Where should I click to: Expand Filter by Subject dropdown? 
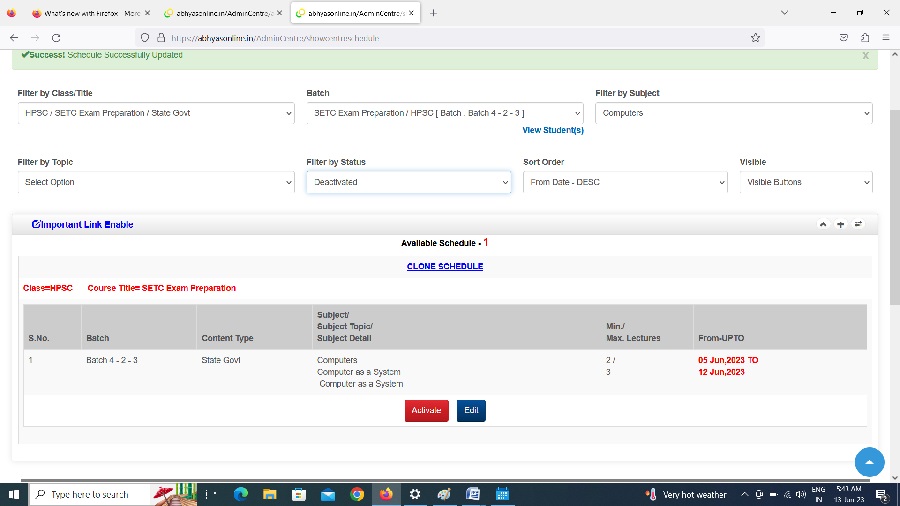tap(733, 114)
